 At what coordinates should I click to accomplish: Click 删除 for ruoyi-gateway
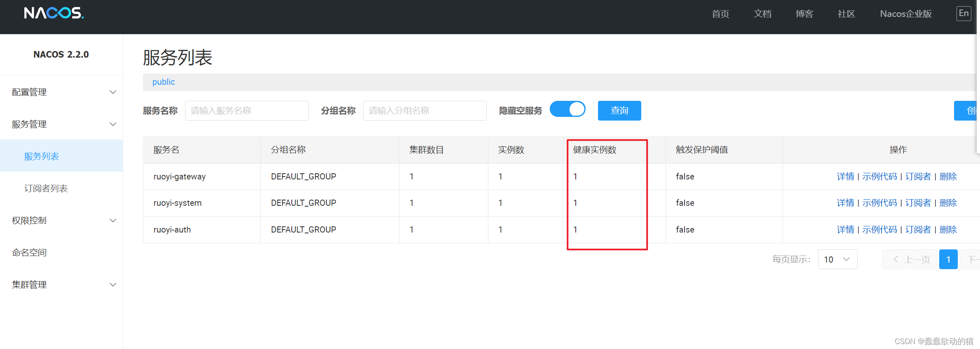pos(948,177)
